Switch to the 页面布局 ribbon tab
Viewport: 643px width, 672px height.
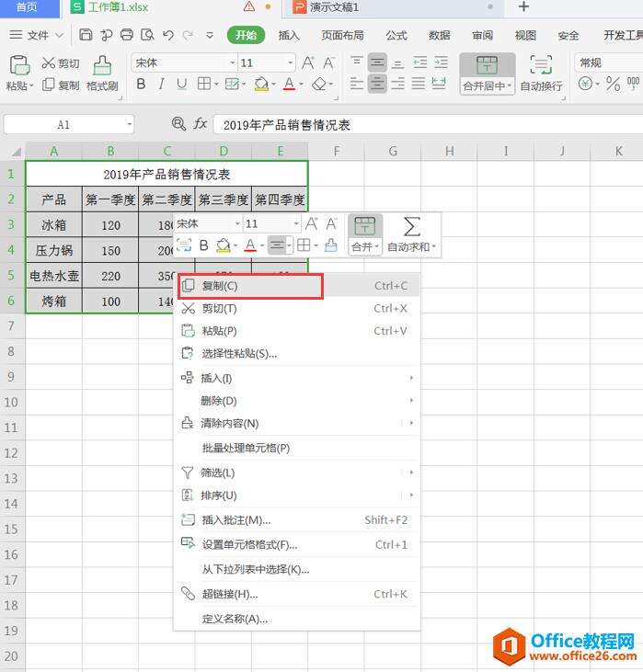(x=342, y=36)
